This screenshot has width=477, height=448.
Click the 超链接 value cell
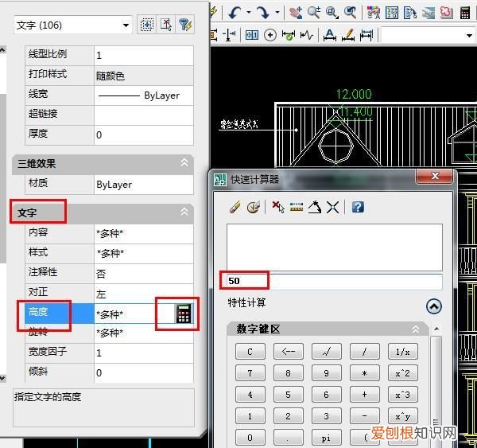pyautogui.click(x=144, y=115)
